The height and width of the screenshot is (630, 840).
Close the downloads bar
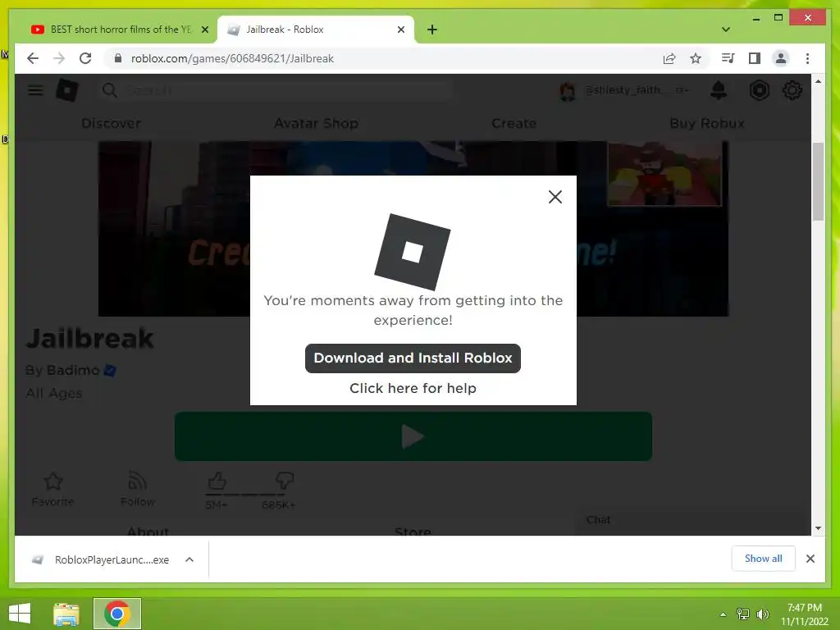pos(810,559)
